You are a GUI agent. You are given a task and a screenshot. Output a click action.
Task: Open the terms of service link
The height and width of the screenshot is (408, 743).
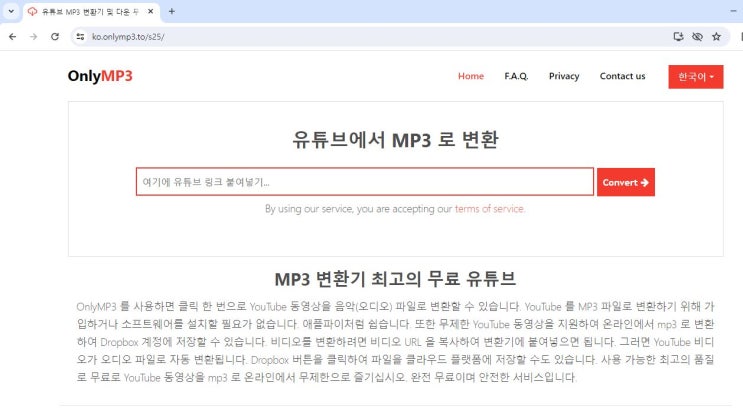click(489, 209)
